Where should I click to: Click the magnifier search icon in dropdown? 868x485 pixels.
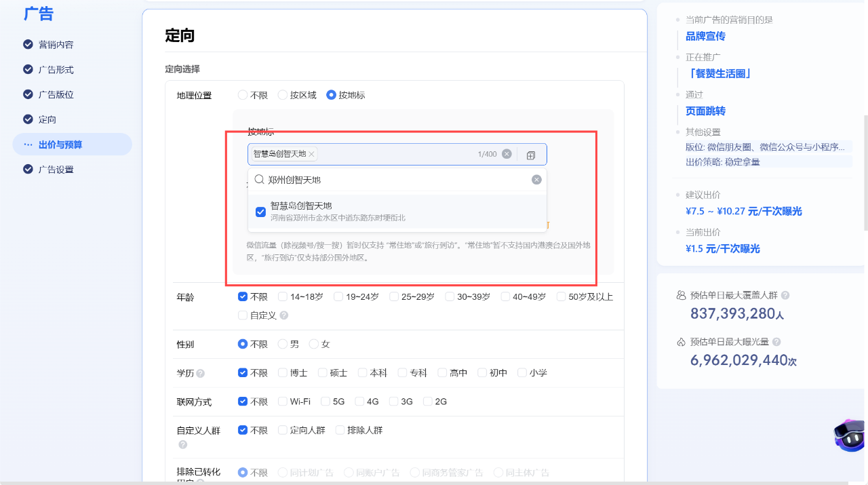point(259,180)
